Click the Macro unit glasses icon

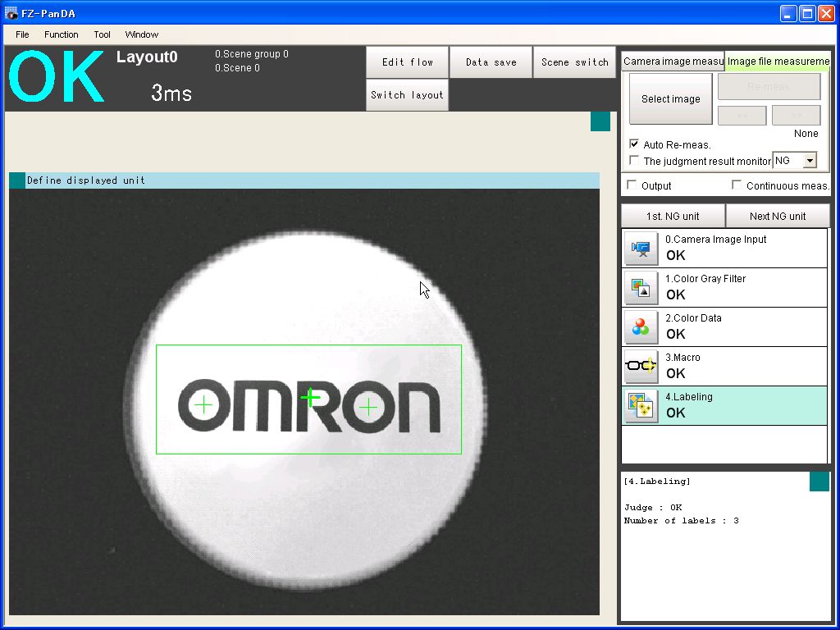(641, 367)
